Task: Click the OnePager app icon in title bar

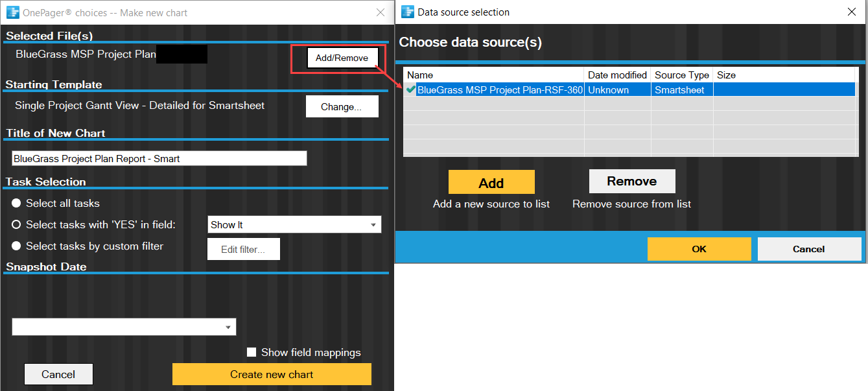Action: coord(12,12)
